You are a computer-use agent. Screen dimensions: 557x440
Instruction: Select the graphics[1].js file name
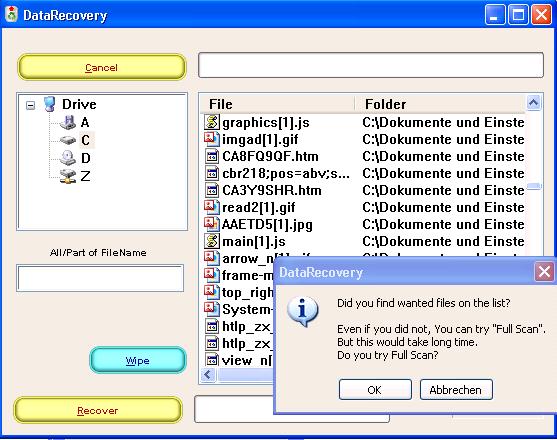click(x=266, y=123)
